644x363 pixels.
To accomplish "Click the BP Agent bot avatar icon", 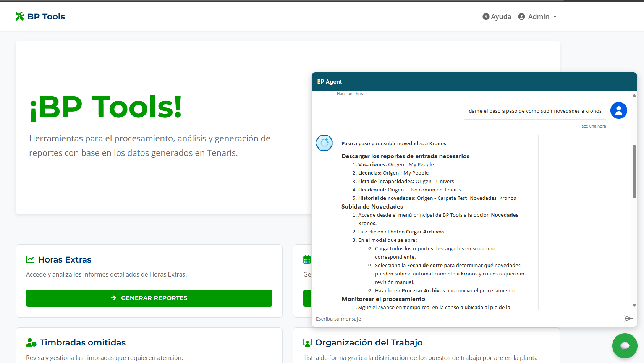I will point(324,143).
